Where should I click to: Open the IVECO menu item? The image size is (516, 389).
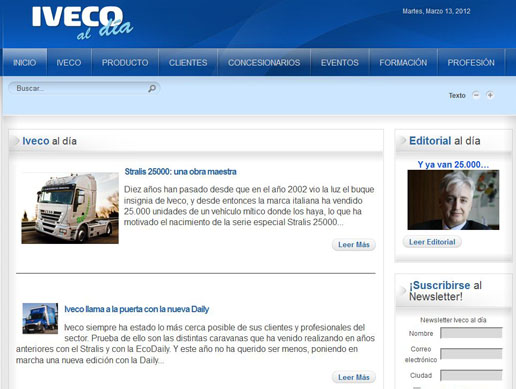pyautogui.click(x=69, y=62)
